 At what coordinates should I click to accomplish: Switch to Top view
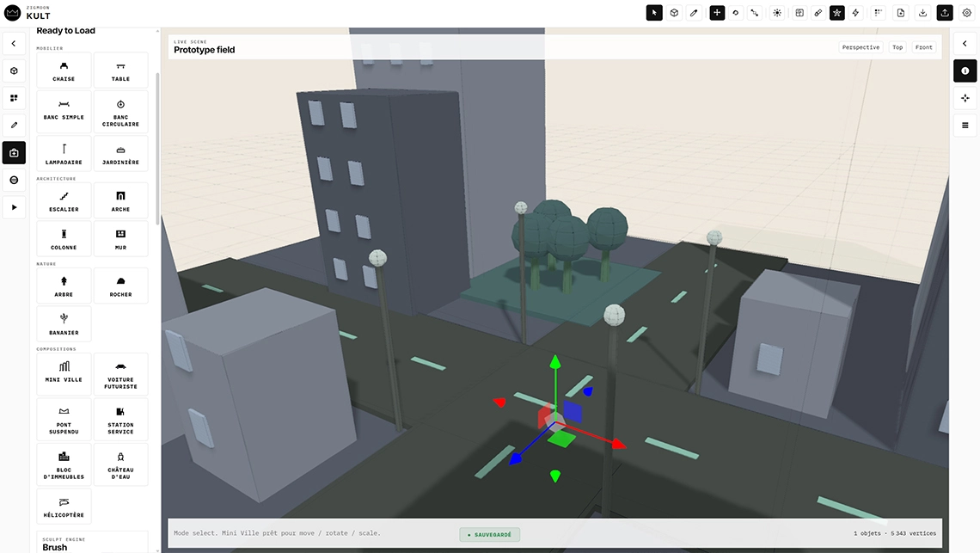[897, 47]
